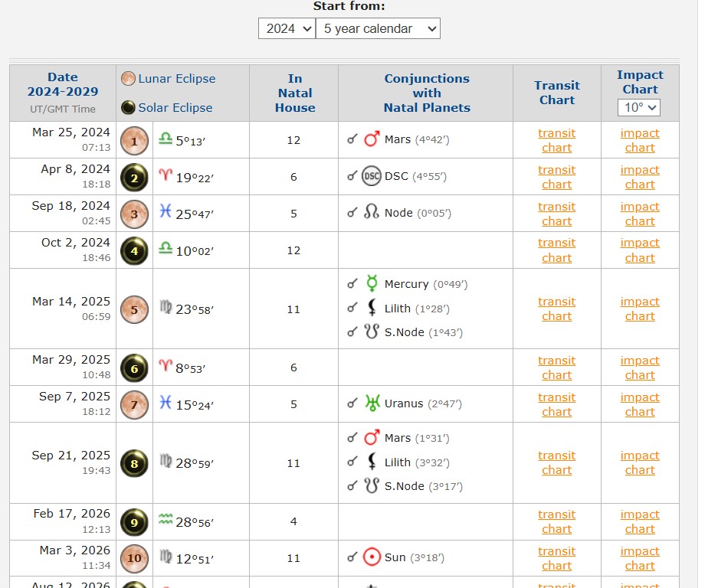Viewport: 718px width, 588px height.
Task: Click the Solar Eclipse header label
Action: coord(175,107)
